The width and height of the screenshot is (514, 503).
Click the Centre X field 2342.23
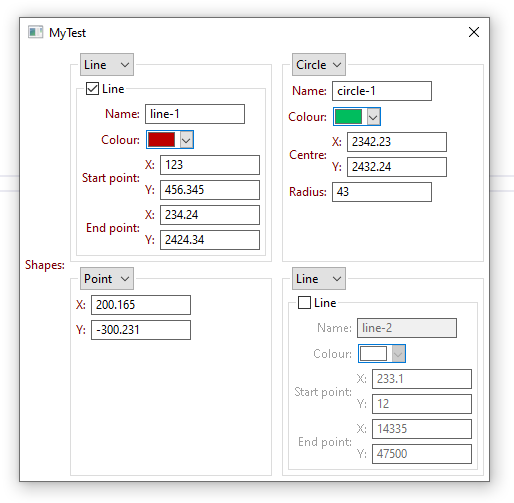(x=397, y=142)
